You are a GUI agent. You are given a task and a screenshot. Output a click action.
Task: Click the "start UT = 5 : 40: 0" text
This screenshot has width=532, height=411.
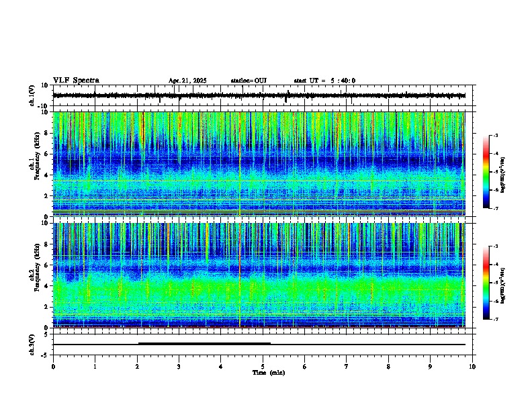(x=324, y=81)
